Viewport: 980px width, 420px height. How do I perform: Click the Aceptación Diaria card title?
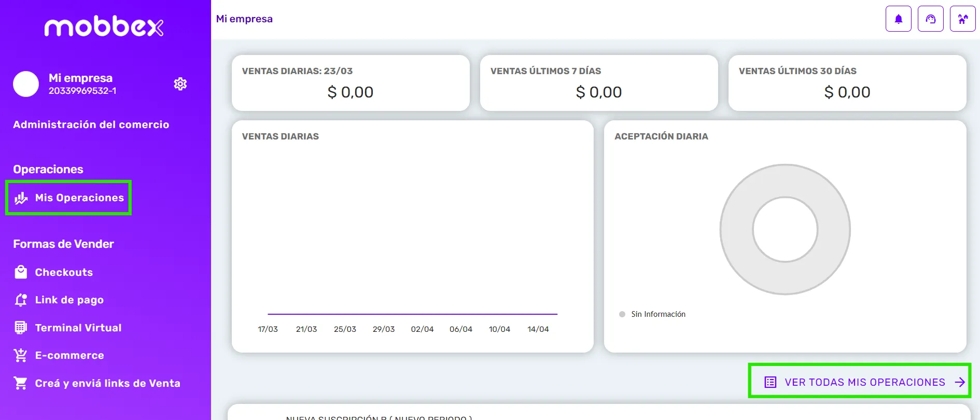[661, 136]
